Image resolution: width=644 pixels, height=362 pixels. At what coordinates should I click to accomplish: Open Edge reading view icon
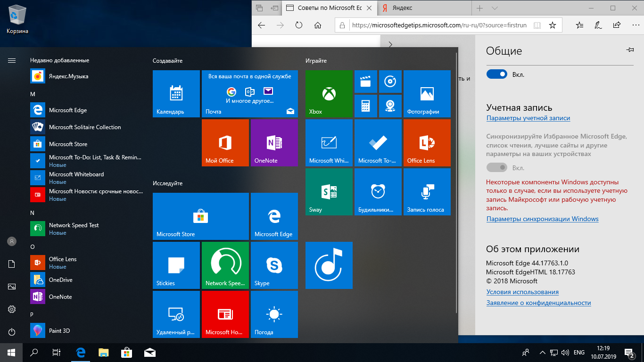click(x=537, y=25)
